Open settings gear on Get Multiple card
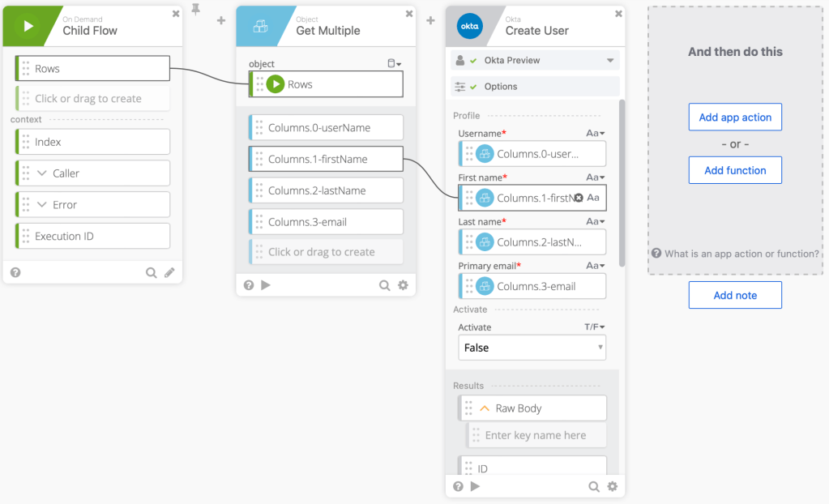The width and height of the screenshot is (829, 504). (x=403, y=285)
